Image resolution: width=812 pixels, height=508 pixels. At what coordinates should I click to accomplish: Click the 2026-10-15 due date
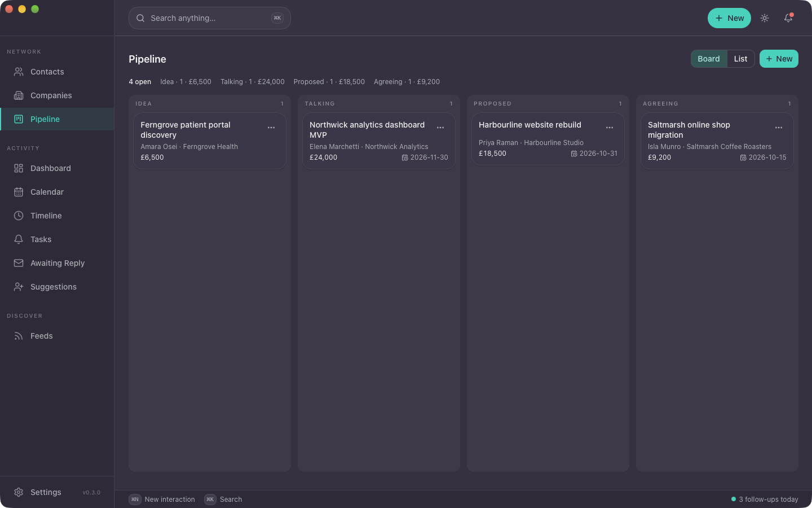[x=763, y=157]
